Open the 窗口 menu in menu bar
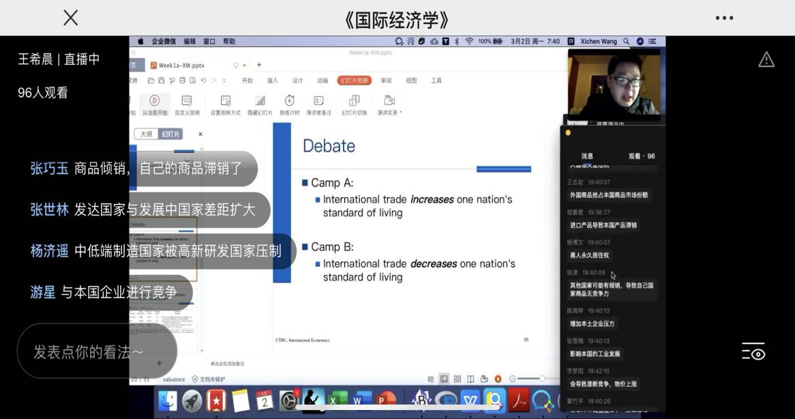 [x=209, y=42]
